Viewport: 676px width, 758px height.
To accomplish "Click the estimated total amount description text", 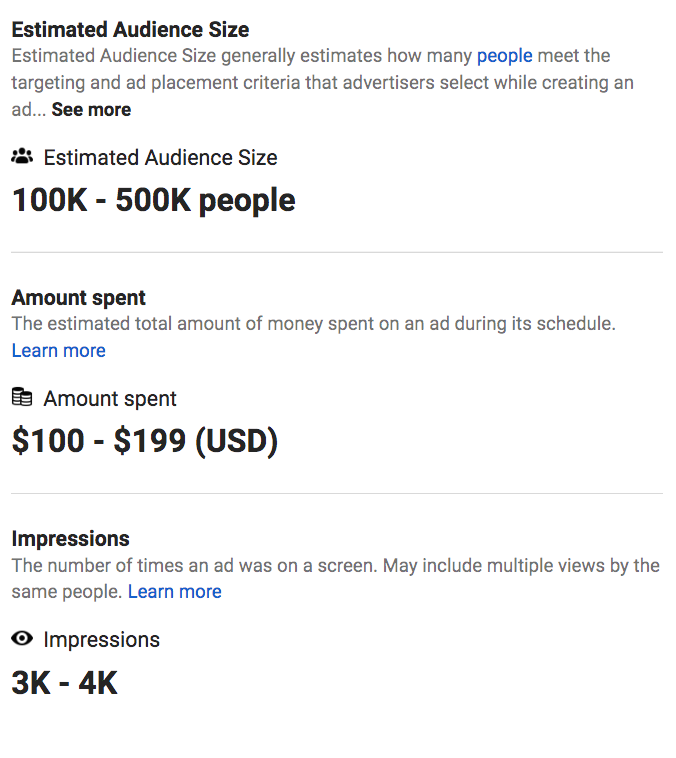I will point(313,324).
